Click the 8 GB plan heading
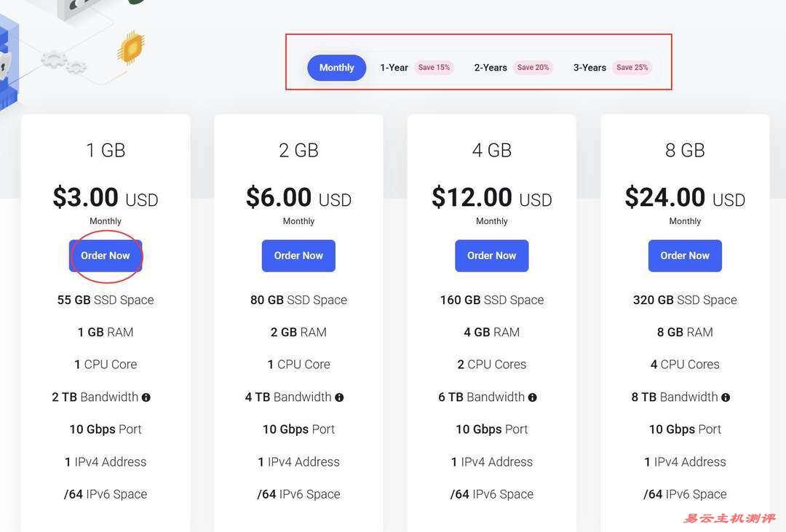 685,151
